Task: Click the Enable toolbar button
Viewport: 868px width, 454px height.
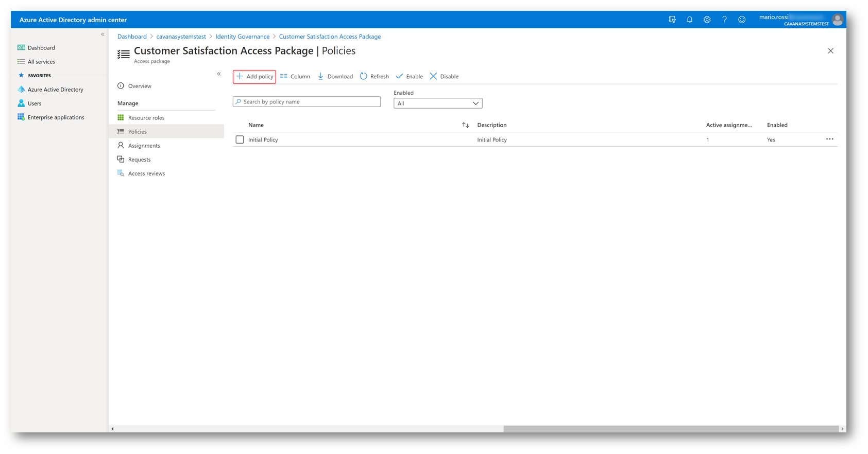Action: (410, 77)
